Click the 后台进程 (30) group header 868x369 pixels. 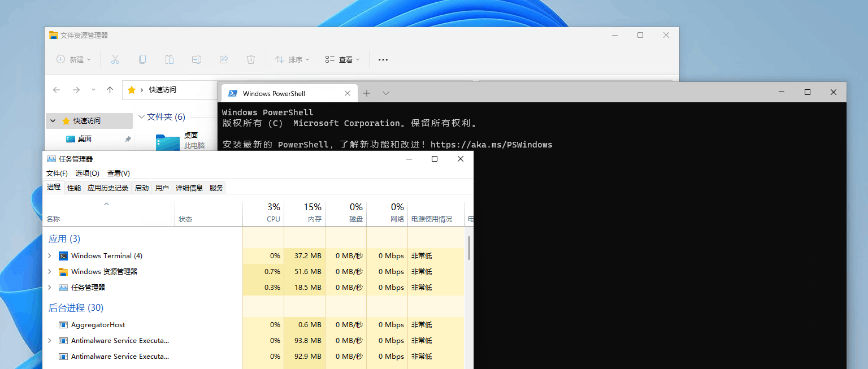pos(76,308)
